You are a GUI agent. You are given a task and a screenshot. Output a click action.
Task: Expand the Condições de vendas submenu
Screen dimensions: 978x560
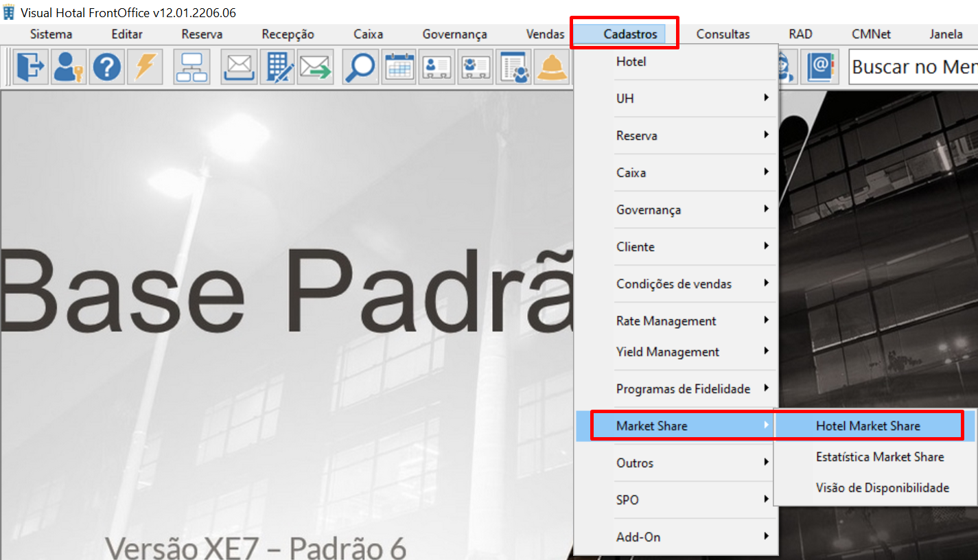click(676, 284)
